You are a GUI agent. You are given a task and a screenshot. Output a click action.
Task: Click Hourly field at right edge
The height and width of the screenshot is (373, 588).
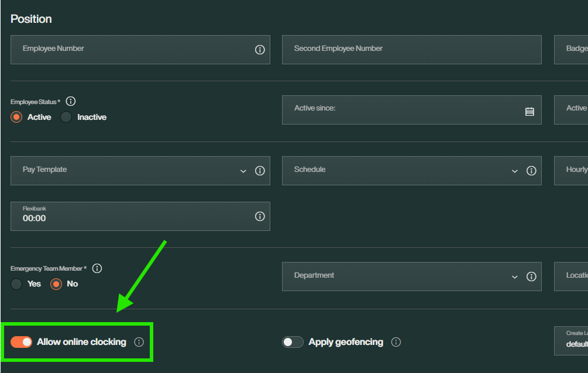pyautogui.click(x=571, y=171)
